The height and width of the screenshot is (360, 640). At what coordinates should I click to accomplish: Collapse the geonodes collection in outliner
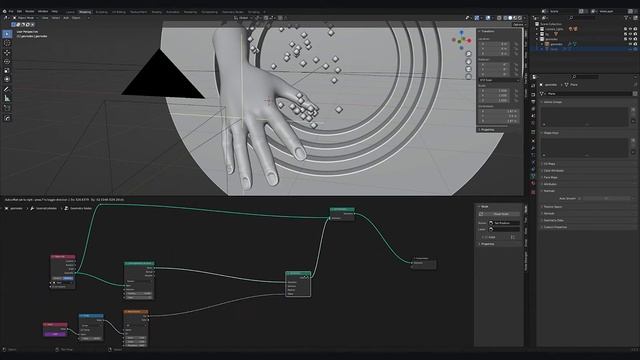pyautogui.click(x=538, y=39)
